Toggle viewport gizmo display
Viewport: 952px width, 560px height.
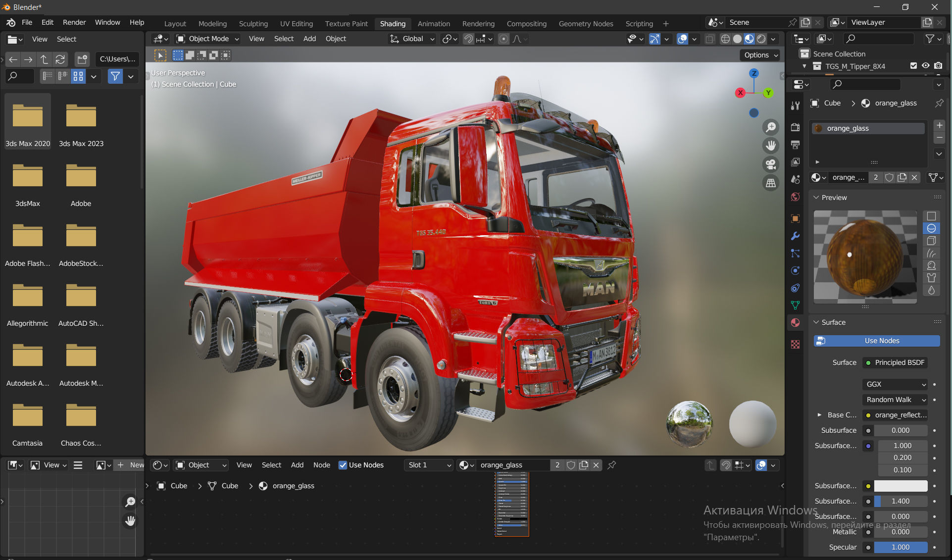tap(654, 39)
